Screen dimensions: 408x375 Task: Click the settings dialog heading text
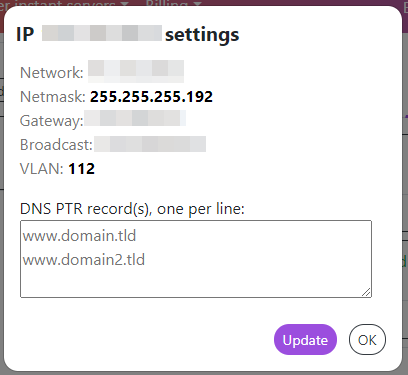pyautogui.click(x=128, y=34)
